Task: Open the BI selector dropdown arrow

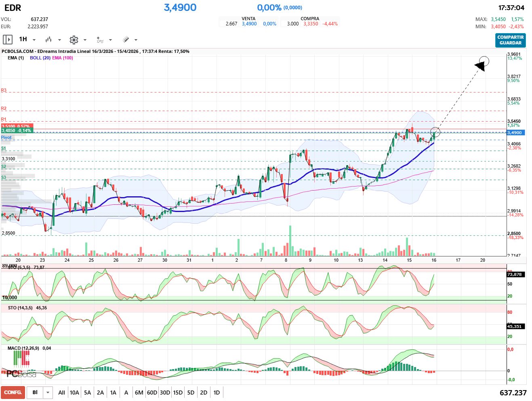Action: click(x=48, y=393)
